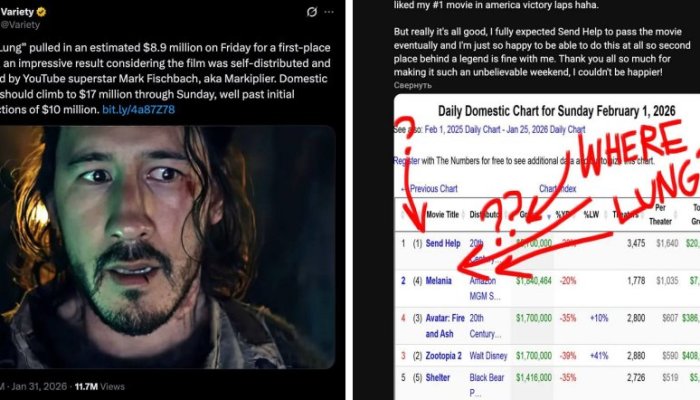This screenshot has width=700, height=400.
Task: Click the Amazon MGM S... distributor link
Action: tap(485, 288)
